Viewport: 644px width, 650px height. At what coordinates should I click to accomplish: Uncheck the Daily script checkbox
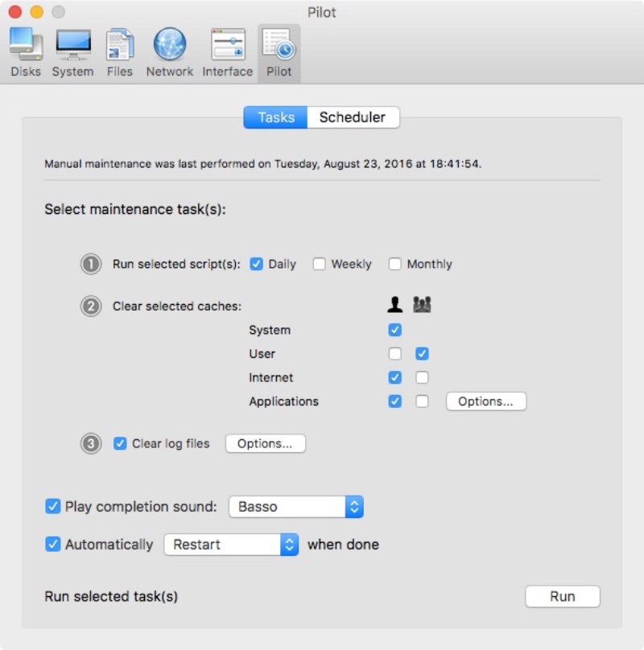click(257, 264)
